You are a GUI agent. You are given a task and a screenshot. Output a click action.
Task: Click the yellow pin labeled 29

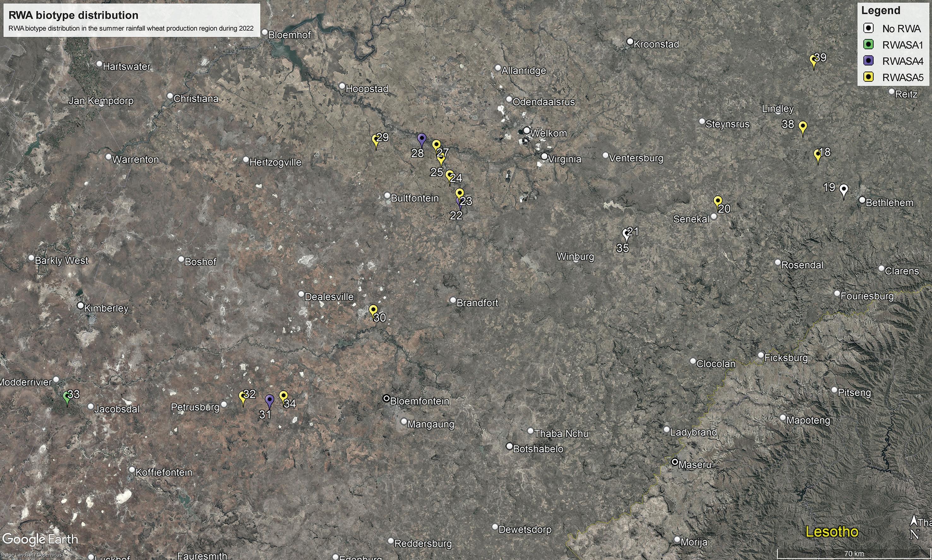pyautogui.click(x=376, y=140)
